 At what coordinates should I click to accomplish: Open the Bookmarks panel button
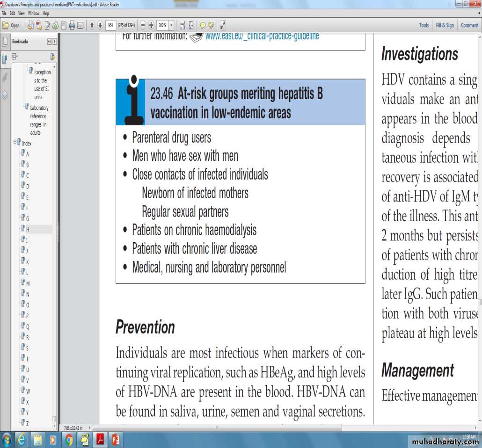(x=5, y=58)
